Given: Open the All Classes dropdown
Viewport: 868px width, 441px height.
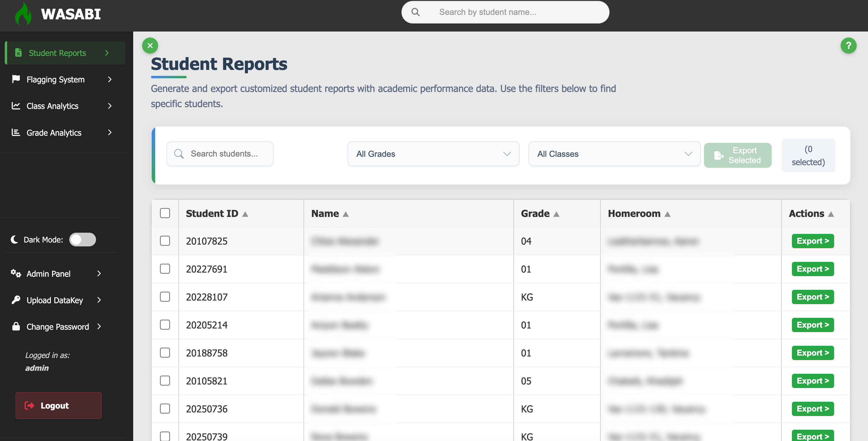Looking at the screenshot, I should (x=614, y=154).
